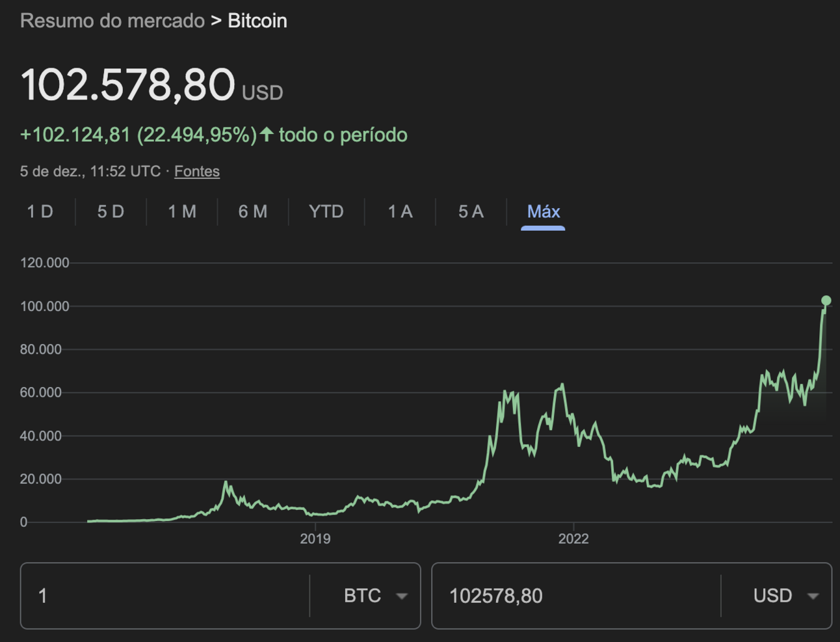Select the YTD time period

pos(326,211)
